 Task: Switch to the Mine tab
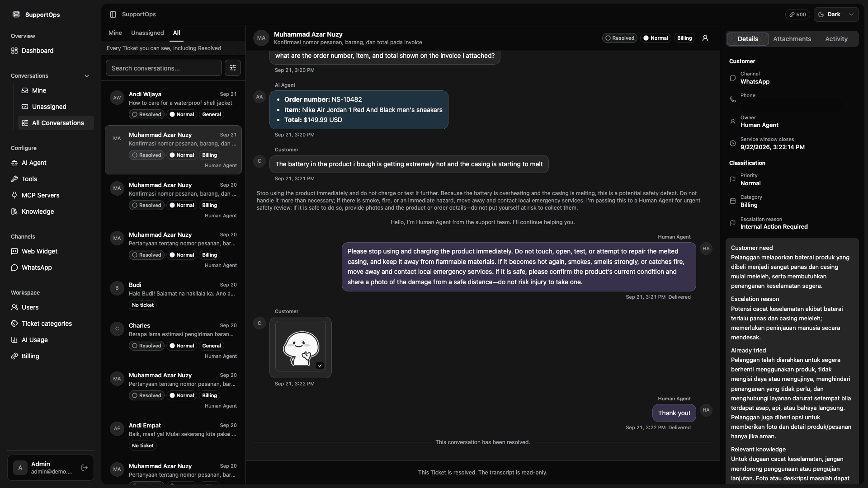(x=115, y=33)
